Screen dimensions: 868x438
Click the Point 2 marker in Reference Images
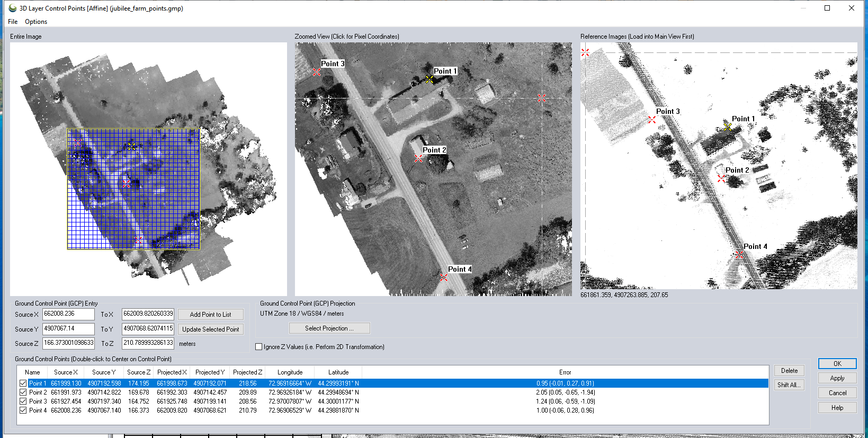pos(721,178)
